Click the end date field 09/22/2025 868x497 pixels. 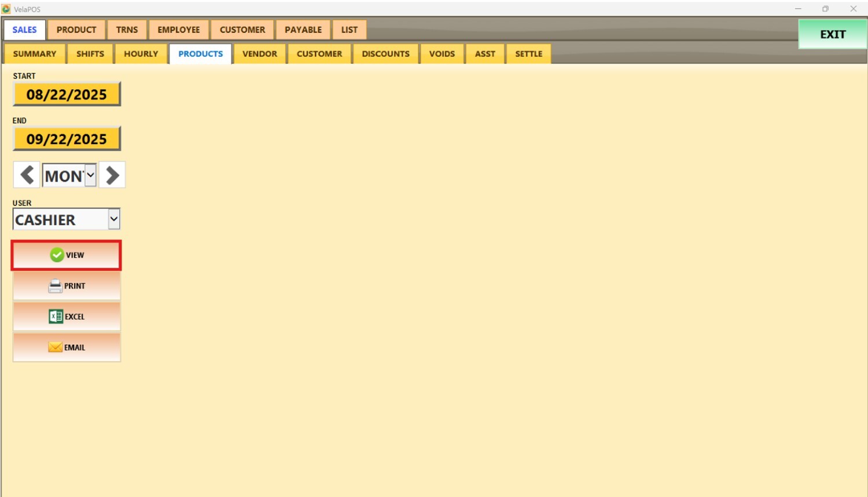[67, 139]
